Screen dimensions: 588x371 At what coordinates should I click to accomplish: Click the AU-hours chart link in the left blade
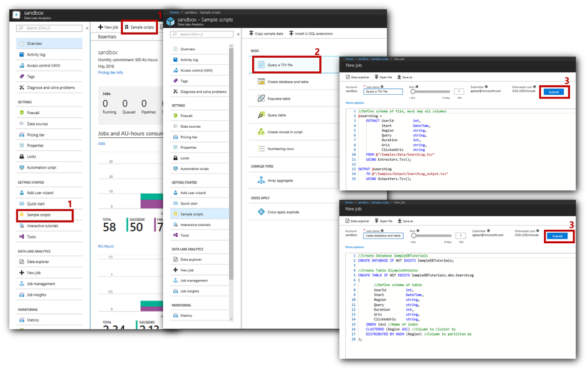[x=105, y=246]
